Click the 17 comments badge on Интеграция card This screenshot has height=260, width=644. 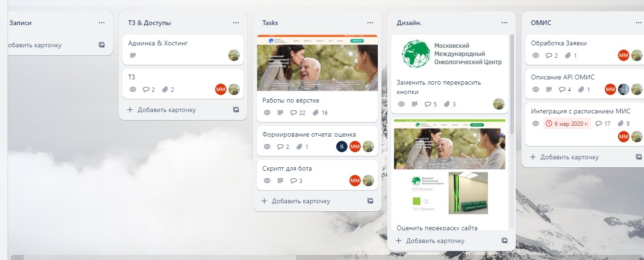[603, 123]
